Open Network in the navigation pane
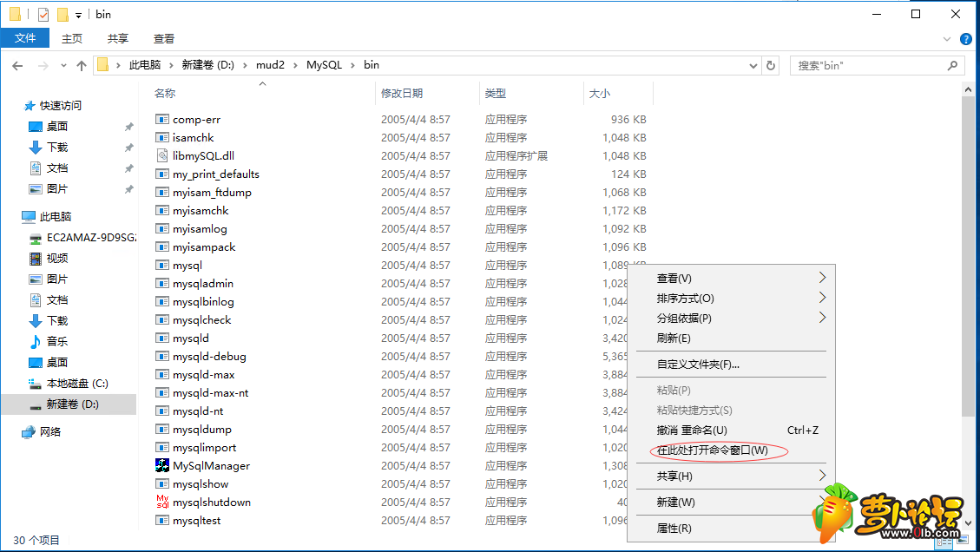 pos(42,432)
